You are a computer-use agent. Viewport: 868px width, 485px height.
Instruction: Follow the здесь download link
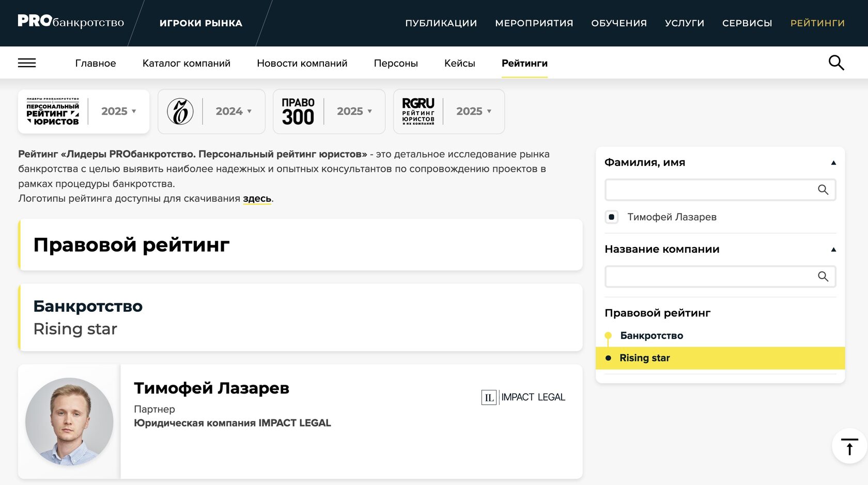click(x=257, y=199)
